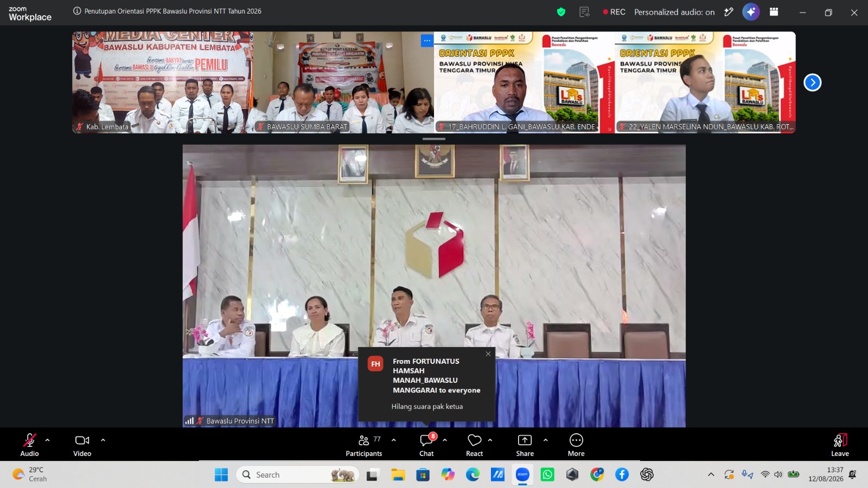868x488 pixels.
Task: Dismiss the chat notification popup
Action: 488,354
